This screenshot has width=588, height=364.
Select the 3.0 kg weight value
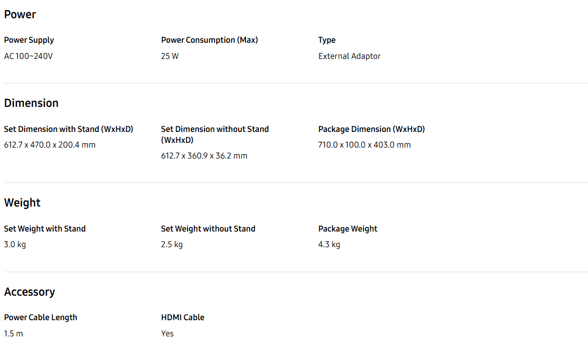tap(15, 245)
